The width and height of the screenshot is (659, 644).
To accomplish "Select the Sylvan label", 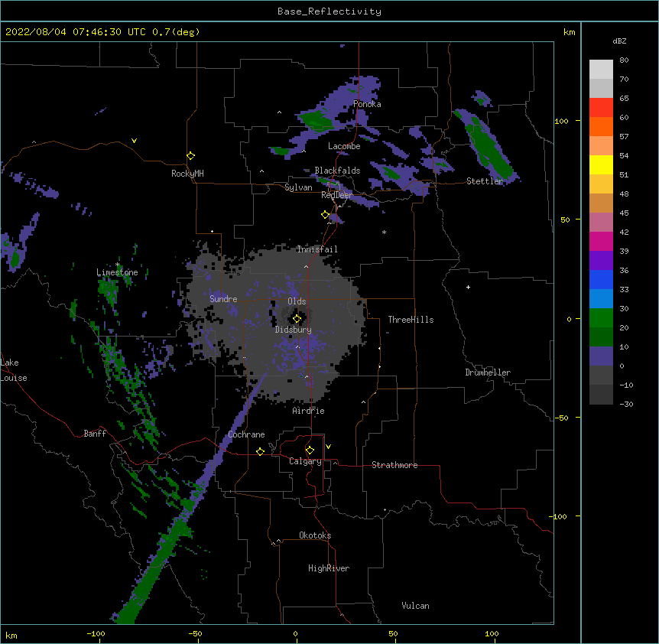I will point(298,187).
